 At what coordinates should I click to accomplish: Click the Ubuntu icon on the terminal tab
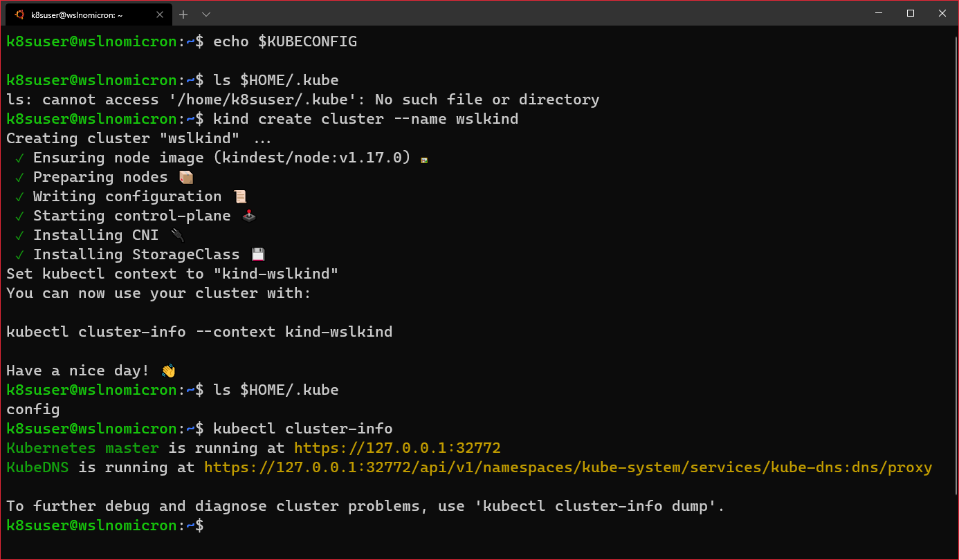19,14
